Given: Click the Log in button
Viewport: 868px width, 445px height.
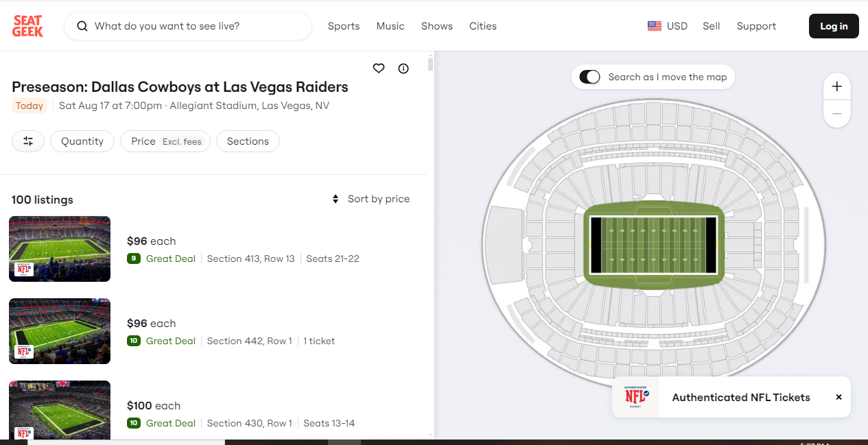Looking at the screenshot, I should (834, 26).
